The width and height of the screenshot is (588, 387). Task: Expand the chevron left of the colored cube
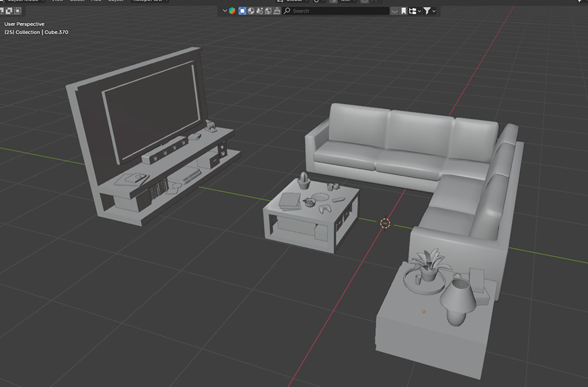[x=225, y=11]
